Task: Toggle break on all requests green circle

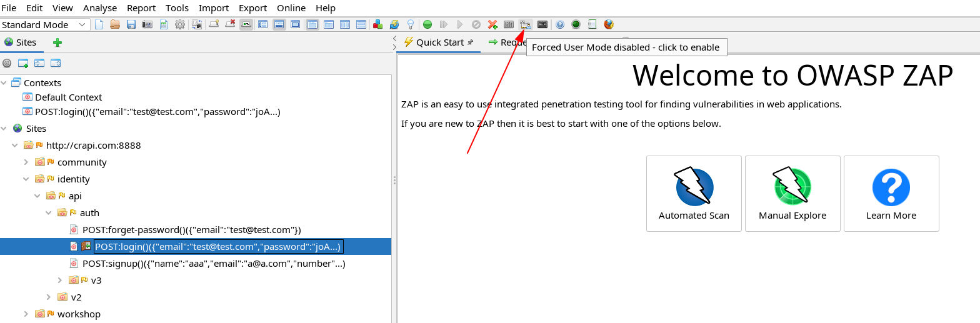Action: pyautogui.click(x=427, y=24)
